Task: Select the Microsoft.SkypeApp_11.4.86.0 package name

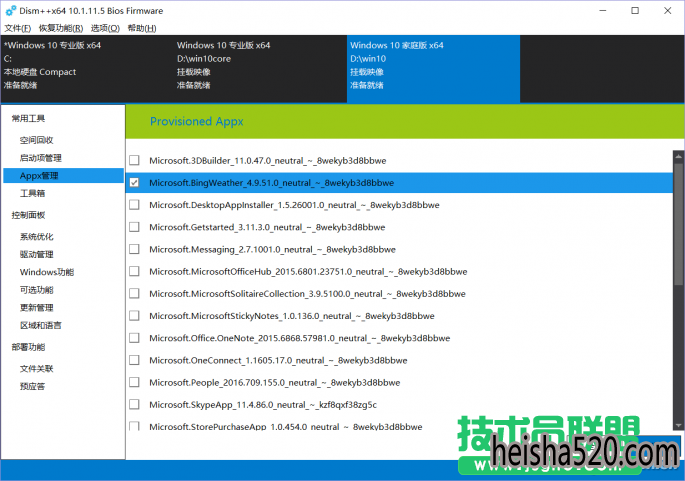Action: pyautogui.click(x=263, y=405)
